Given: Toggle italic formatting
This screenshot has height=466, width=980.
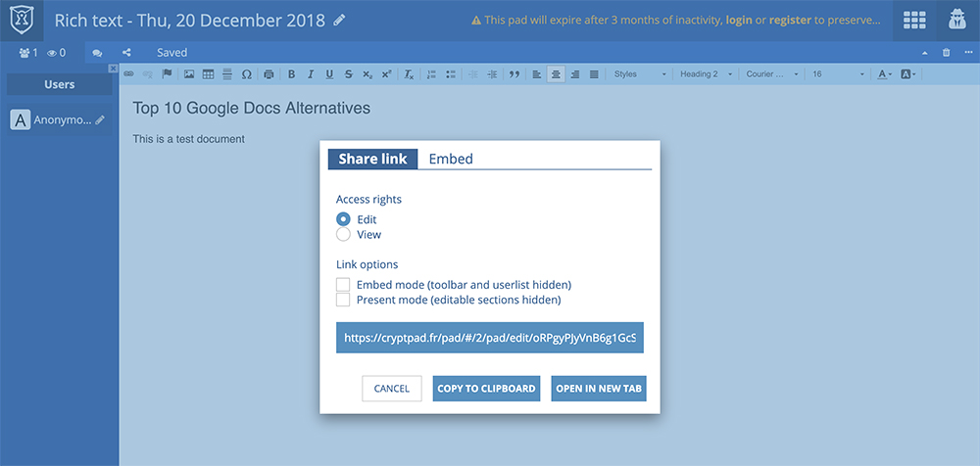Looking at the screenshot, I should tap(310, 73).
